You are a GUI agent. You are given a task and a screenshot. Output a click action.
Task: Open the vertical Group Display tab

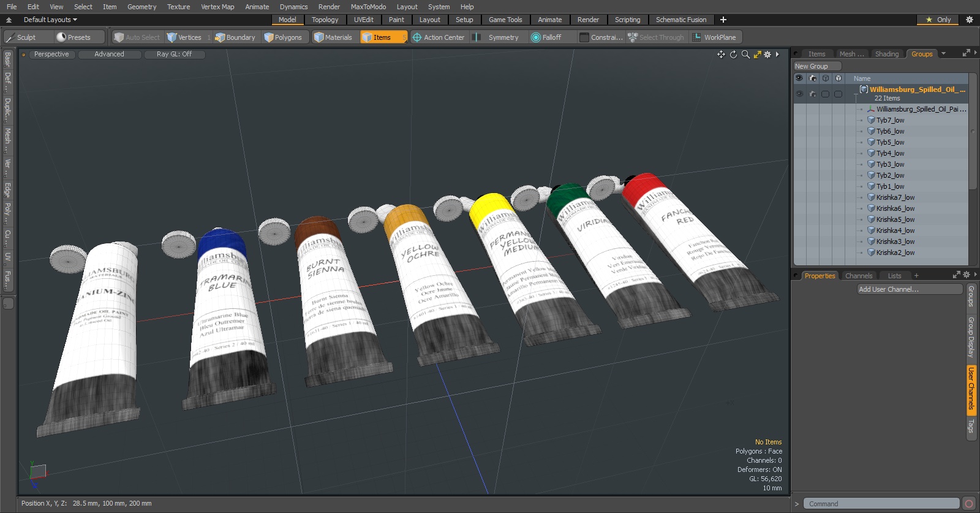[971, 338]
